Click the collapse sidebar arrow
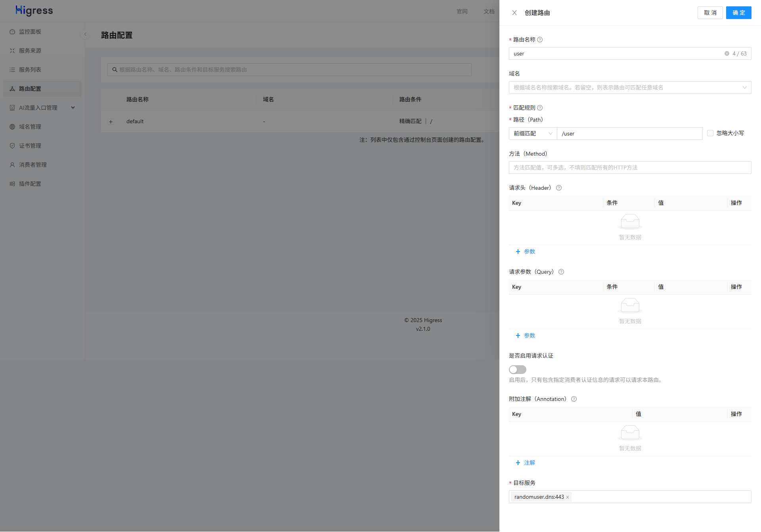Image resolution: width=761 pixels, height=532 pixels. click(85, 34)
